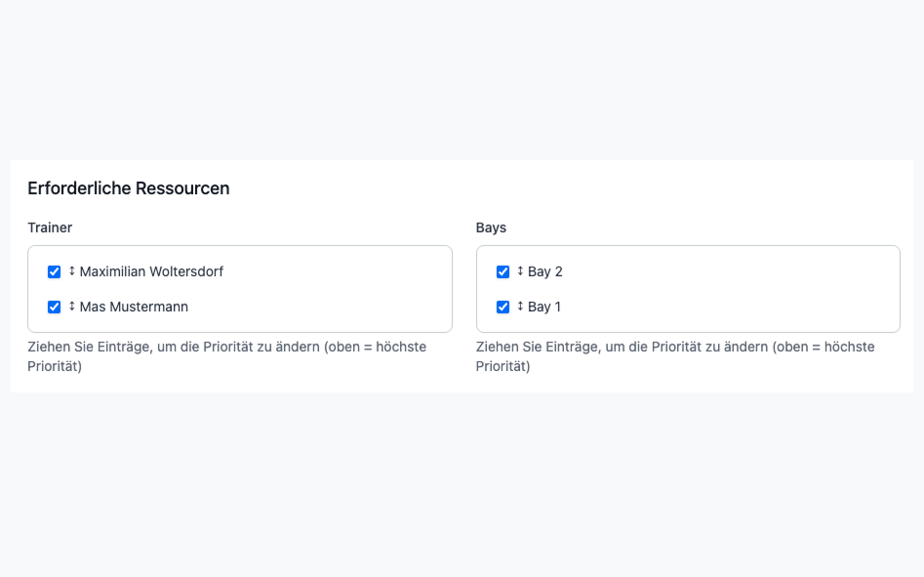The image size is (924, 577).
Task: Select the Maximilian Woltersdorf list entry
Action: (151, 271)
